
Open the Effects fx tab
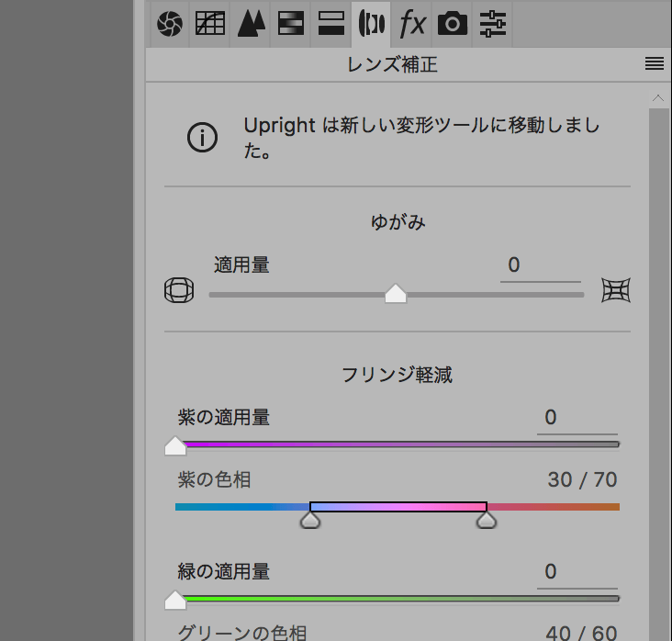[412, 24]
